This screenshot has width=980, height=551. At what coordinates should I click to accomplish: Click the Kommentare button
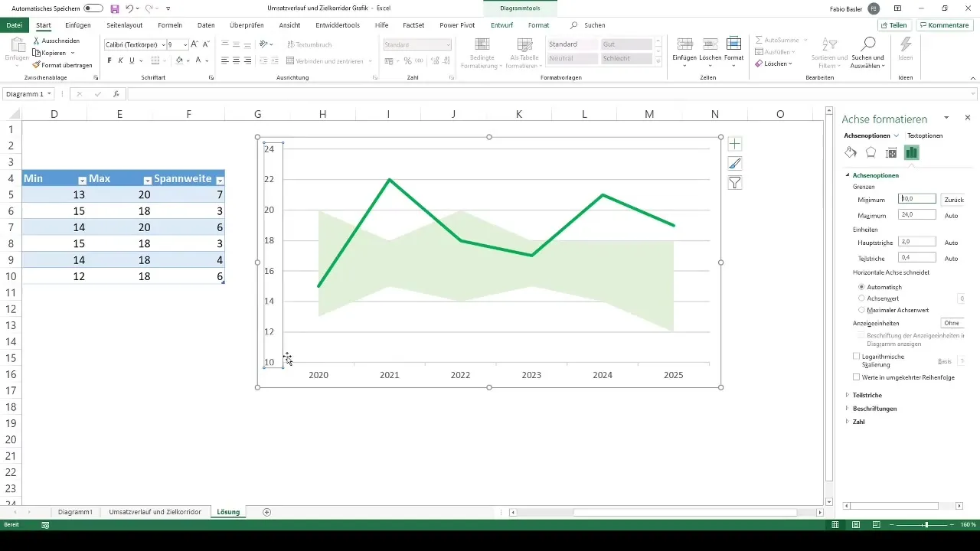tap(944, 25)
